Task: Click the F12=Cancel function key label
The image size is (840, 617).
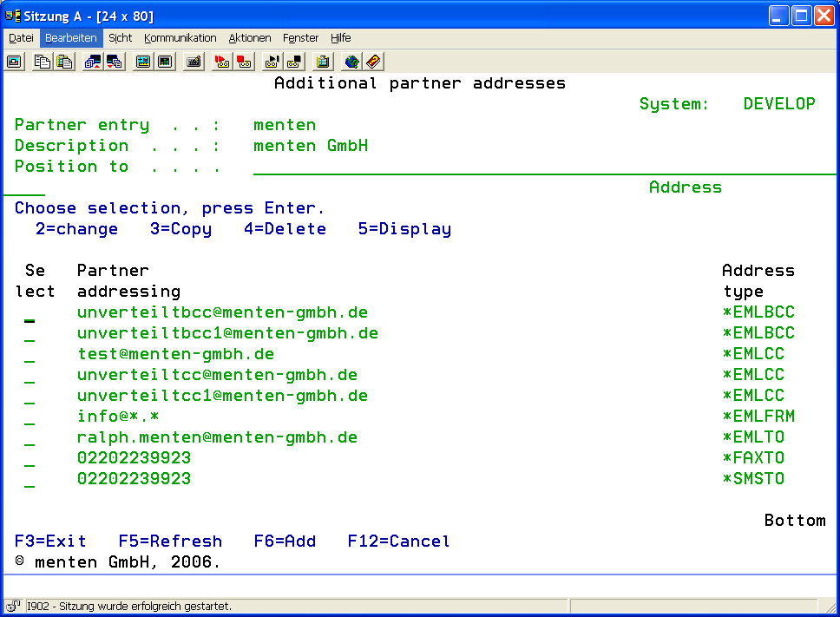Action: 398,542
